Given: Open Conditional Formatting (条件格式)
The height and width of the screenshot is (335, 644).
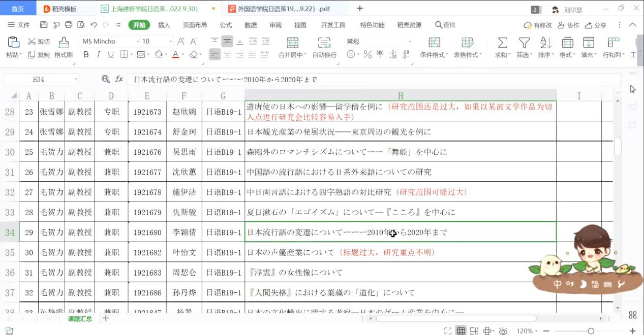Looking at the screenshot, I should [x=434, y=43].
